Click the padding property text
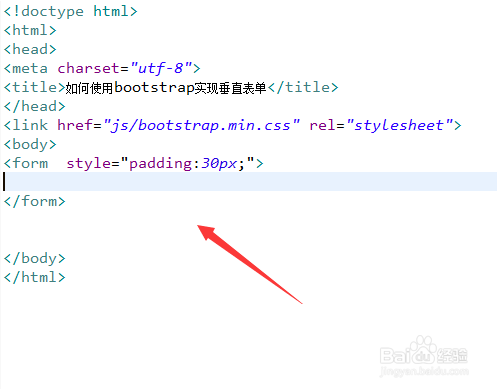 tap(160, 164)
